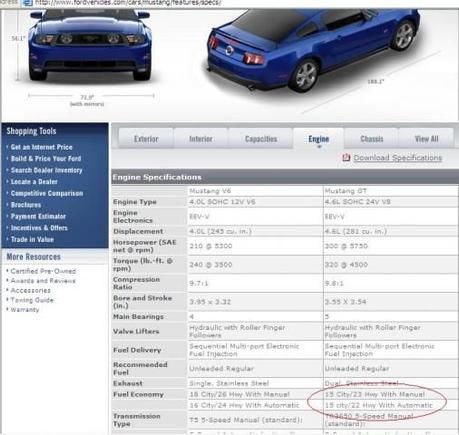Open Get an Internet Price link

coord(41,147)
